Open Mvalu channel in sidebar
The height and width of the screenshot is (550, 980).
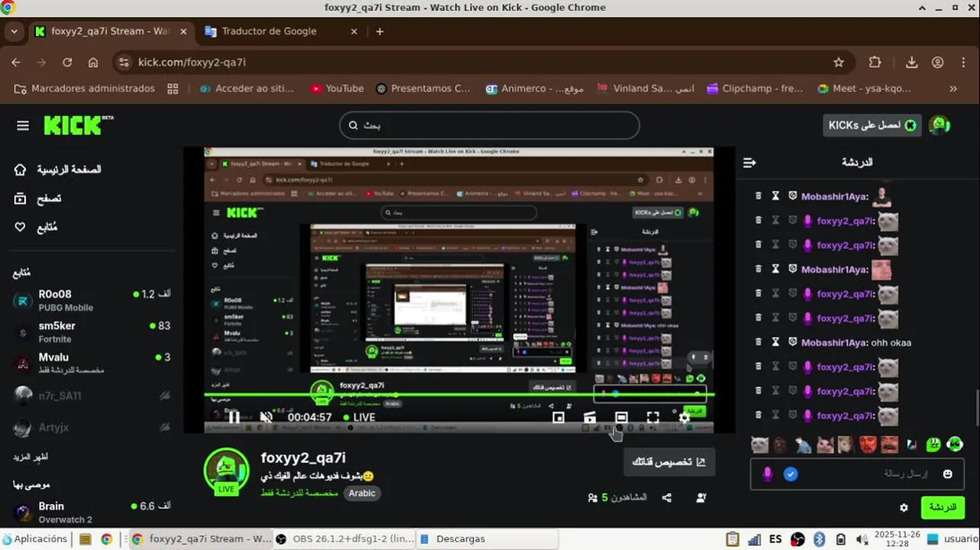click(92, 363)
